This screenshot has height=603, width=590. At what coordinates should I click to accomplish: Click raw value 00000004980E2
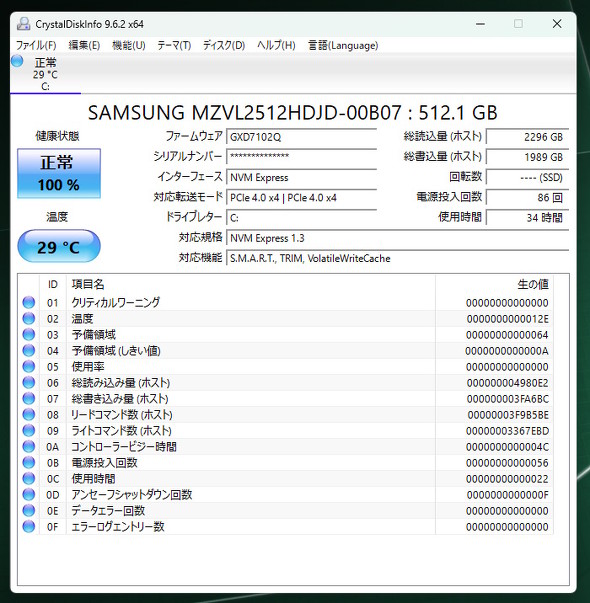[x=508, y=383]
